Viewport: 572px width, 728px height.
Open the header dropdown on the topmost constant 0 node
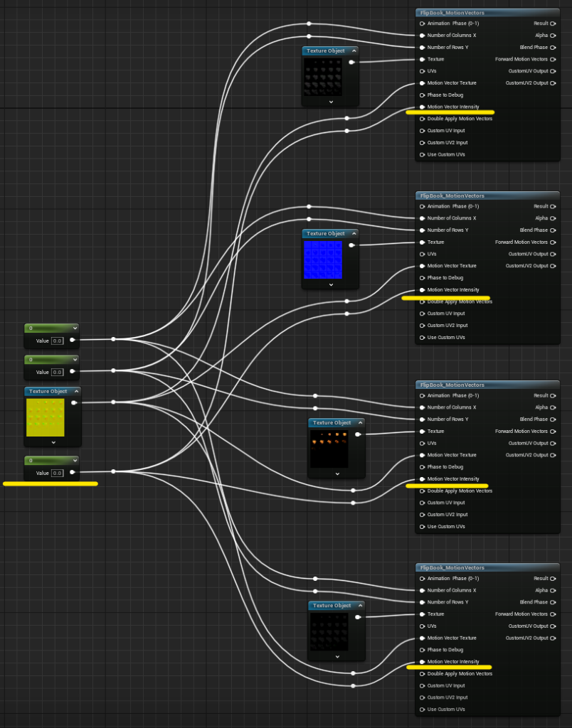point(75,328)
